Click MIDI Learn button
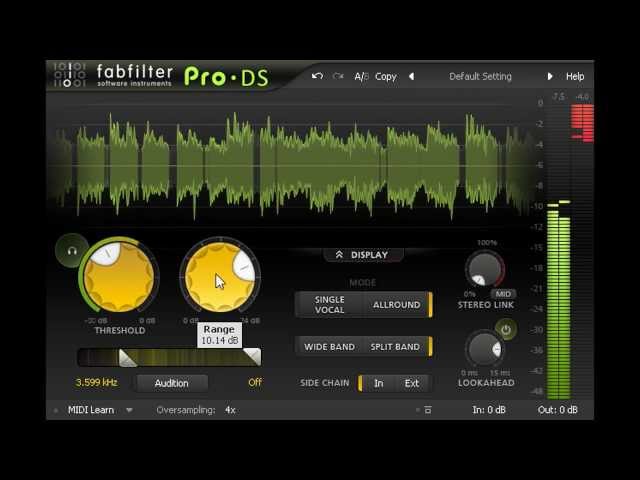 [x=91, y=410]
